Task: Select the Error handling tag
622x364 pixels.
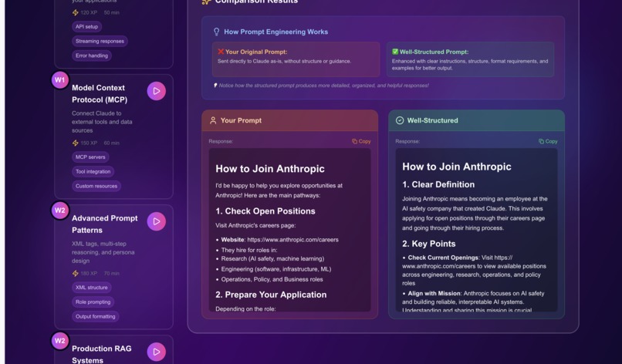Action: click(92, 56)
